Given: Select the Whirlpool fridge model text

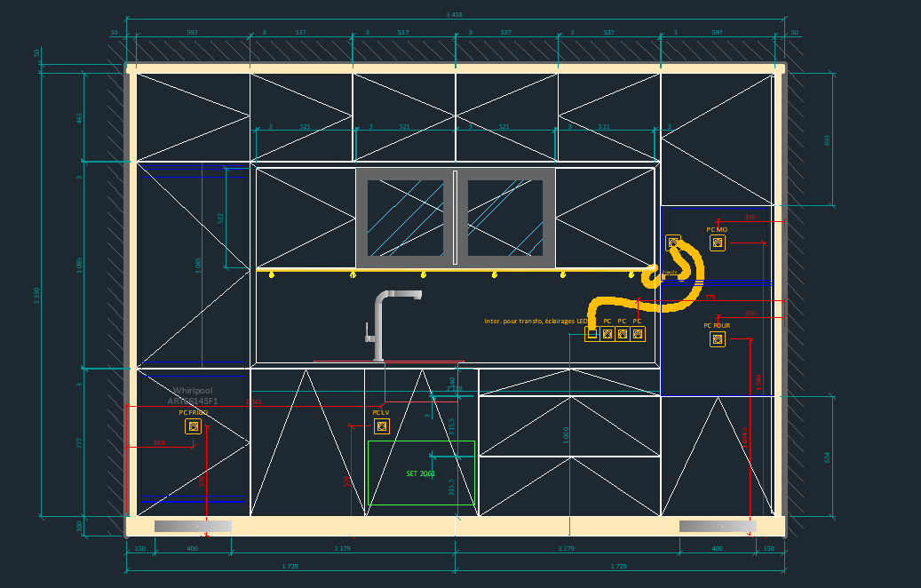Looking at the screenshot, I should pos(193,396).
